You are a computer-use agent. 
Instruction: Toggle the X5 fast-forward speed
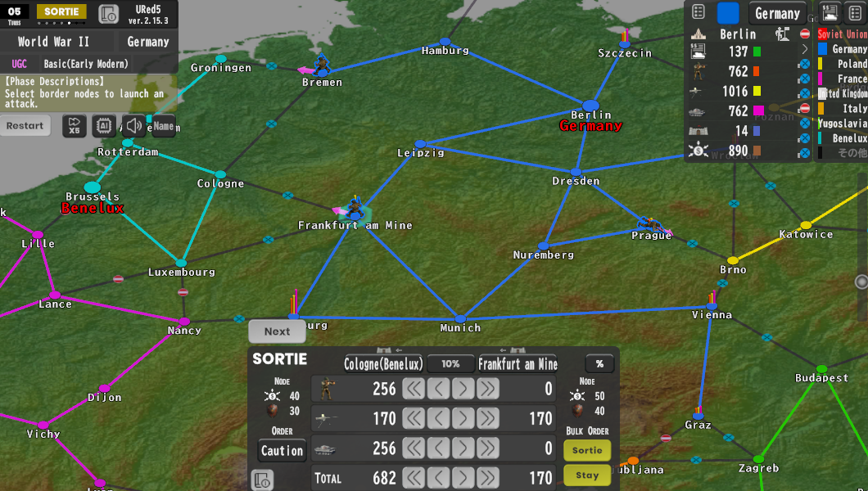[x=75, y=126]
